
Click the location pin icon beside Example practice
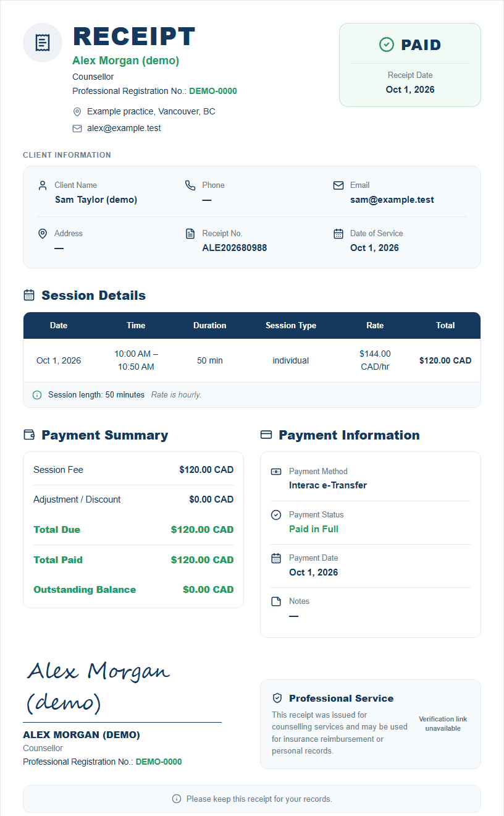[x=77, y=112]
